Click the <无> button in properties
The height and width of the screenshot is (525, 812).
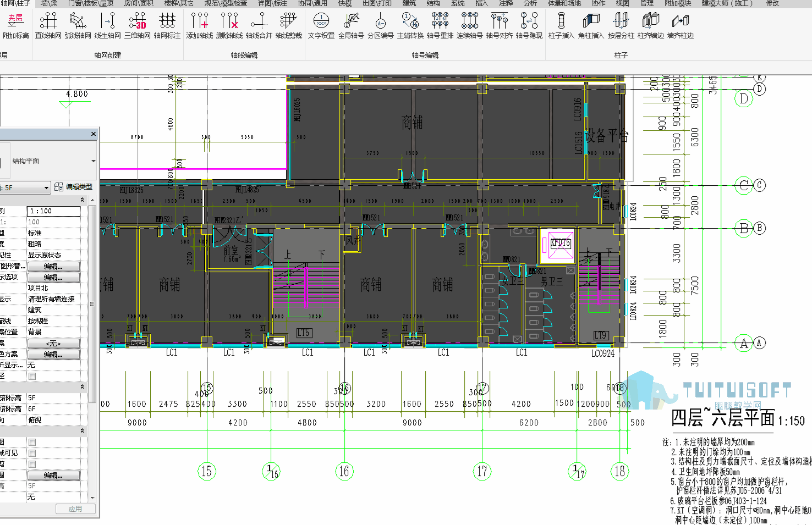coord(53,343)
